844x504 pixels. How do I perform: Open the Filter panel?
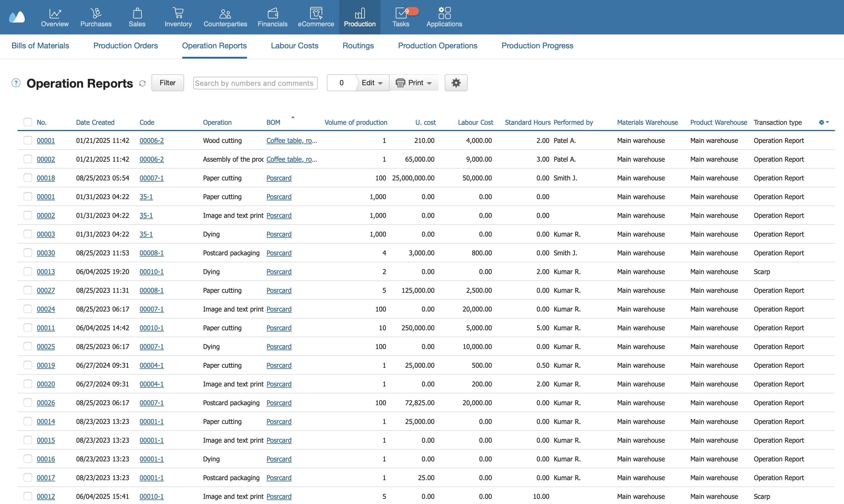(167, 83)
